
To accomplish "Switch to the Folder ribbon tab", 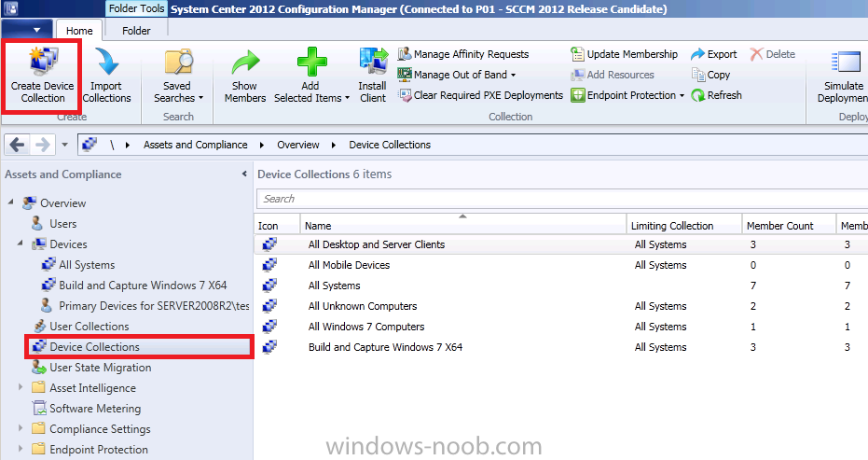I will pos(136,31).
